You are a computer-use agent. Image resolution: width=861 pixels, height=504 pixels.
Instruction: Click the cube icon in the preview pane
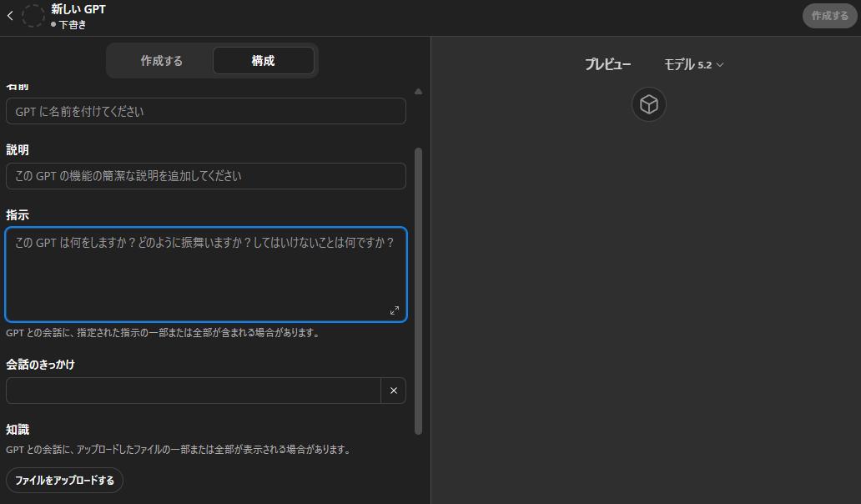pyautogui.click(x=648, y=104)
